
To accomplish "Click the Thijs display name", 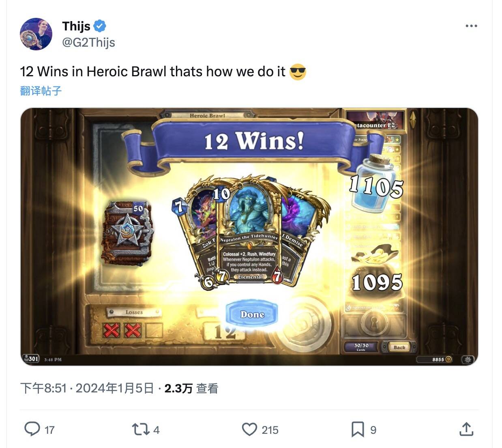I will pos(76,26).
